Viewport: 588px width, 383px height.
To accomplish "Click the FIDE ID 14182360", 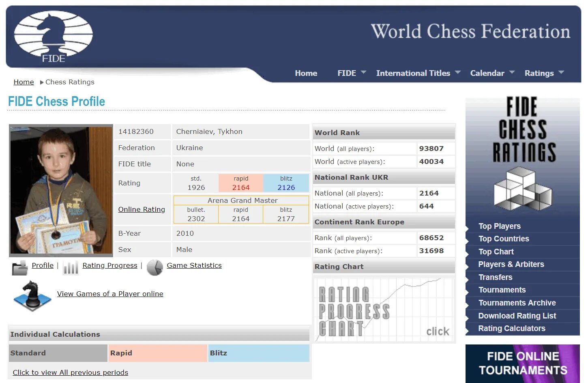I will tap(136, 131).
